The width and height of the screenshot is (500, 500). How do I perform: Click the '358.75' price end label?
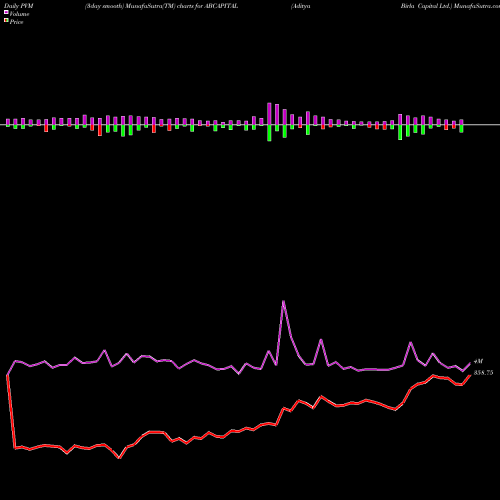tap(483, 373)
